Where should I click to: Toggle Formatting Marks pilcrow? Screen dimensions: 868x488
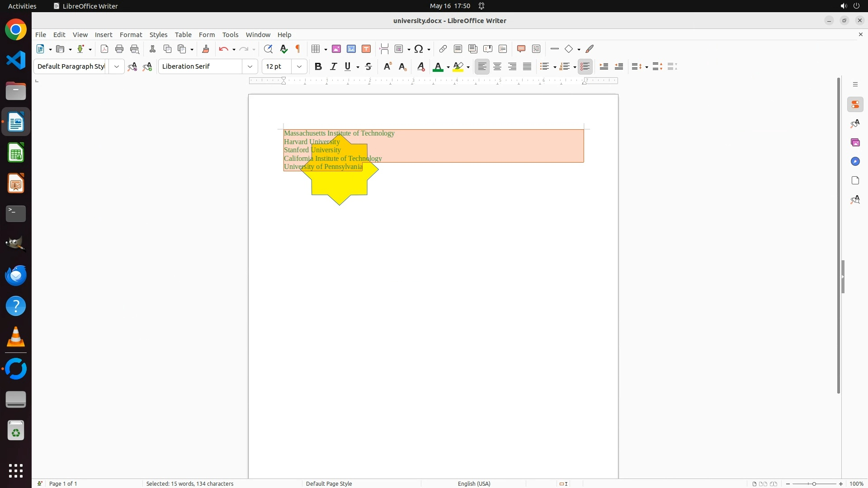[x=298, y=49]
